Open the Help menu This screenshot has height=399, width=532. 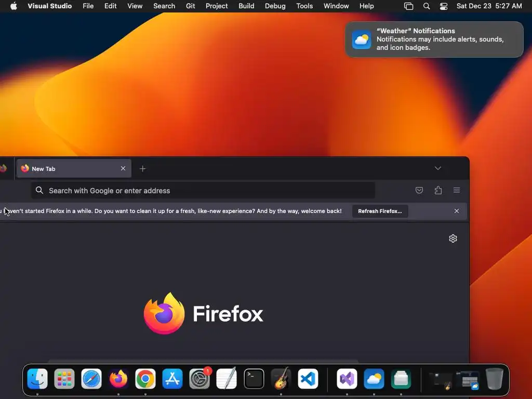click(x=366, y=6)
